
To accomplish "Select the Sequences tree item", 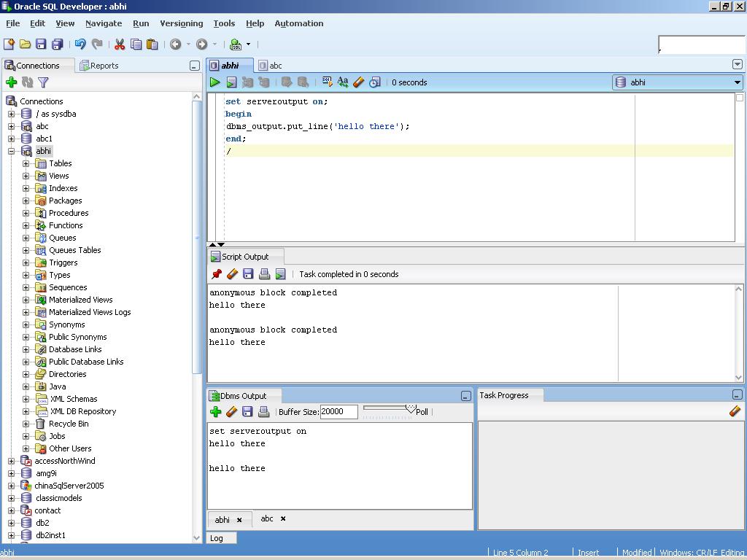I will [68, 287].
